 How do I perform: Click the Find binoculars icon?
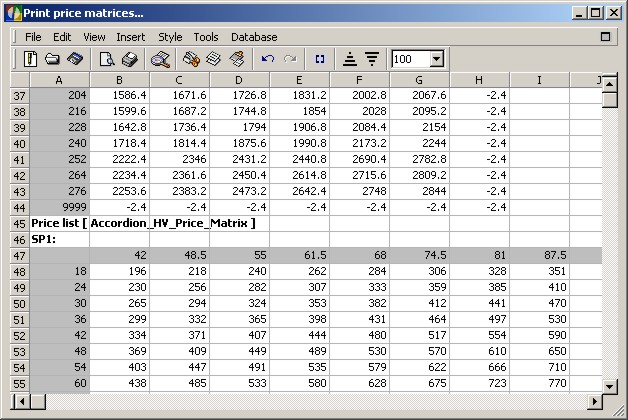[x=160, y=59]
